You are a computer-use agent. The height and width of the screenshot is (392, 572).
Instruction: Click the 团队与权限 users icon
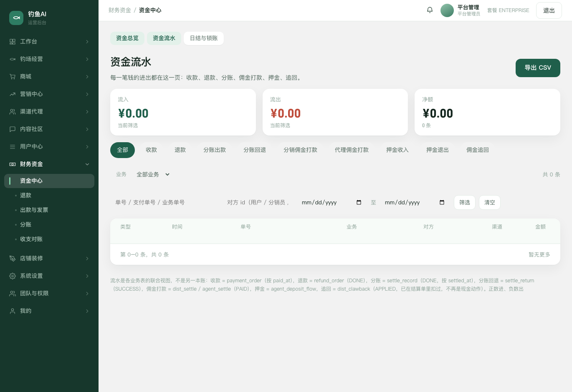point(13,294)
